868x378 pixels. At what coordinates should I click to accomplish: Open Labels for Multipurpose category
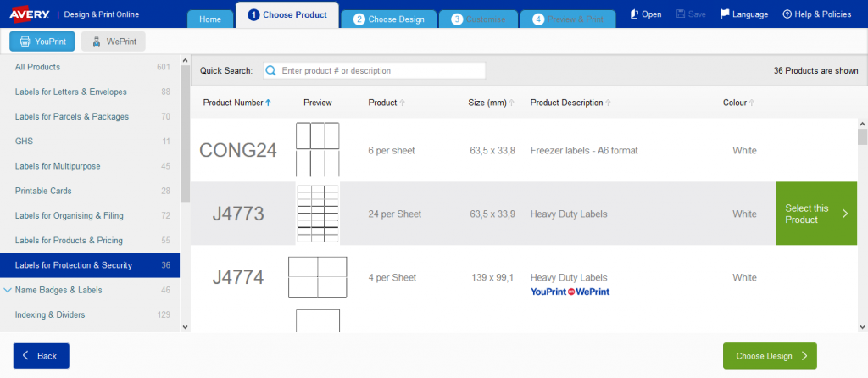[90, 166]
